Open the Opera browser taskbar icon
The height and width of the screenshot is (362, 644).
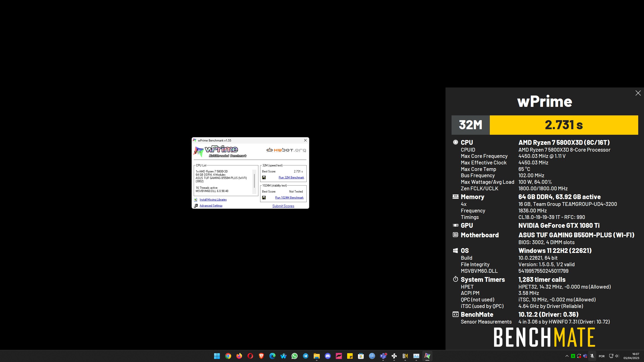250,356
